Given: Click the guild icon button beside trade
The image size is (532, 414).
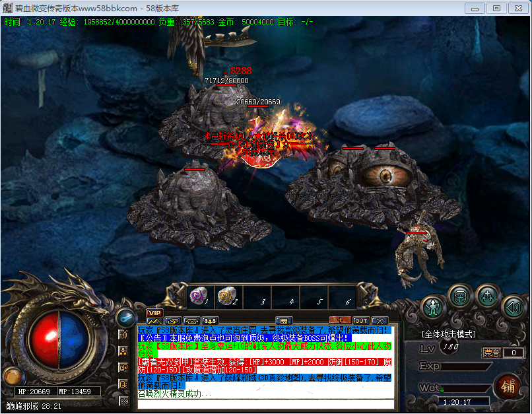Looking at the screenshot, I should [191, 321].
